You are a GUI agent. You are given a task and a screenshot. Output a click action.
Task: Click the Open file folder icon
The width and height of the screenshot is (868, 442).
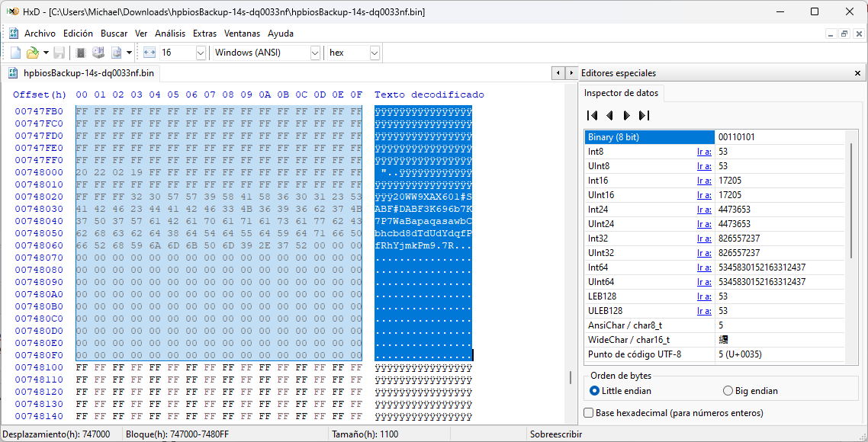32,53
